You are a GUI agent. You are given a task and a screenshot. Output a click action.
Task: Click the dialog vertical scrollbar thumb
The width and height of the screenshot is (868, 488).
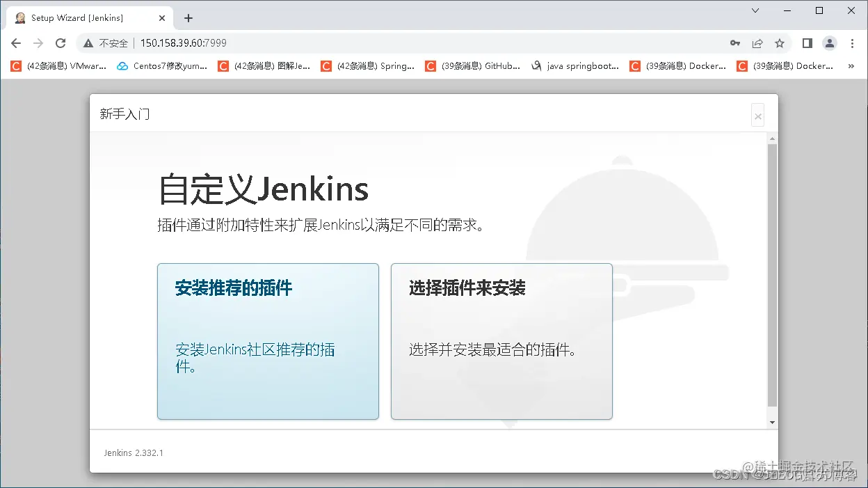(x=772, y=276)
